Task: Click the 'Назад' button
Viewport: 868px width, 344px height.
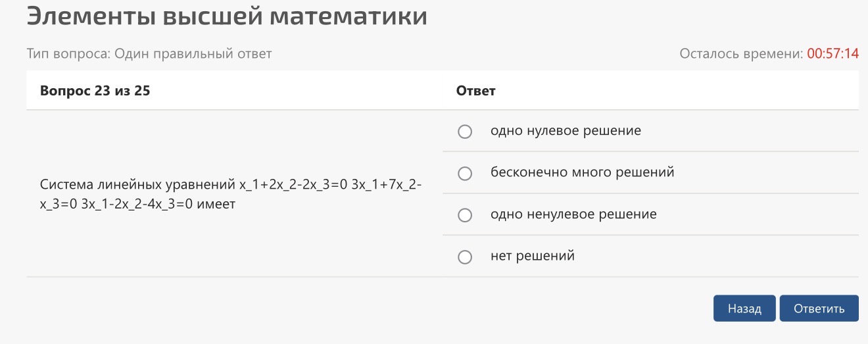Action: click(744, 308)
